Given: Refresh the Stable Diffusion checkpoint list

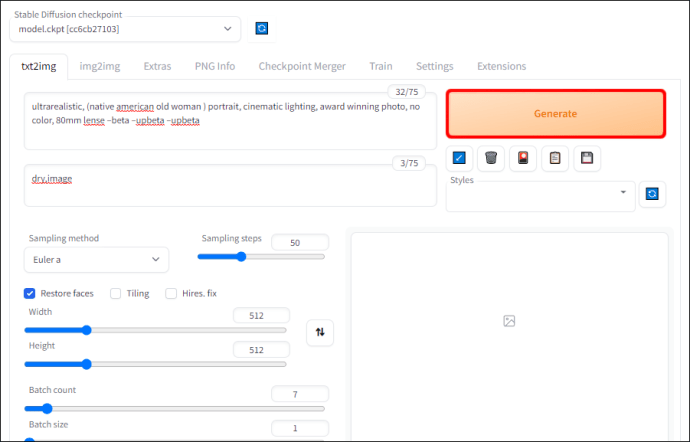Looking at the screenshot, I should (x=262, y=29).
